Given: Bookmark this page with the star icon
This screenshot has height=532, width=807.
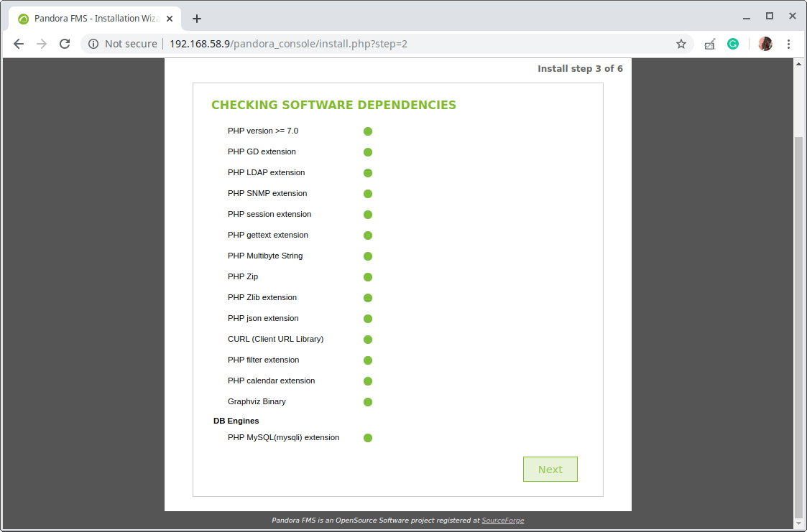Looking at the screenshot, I should [x=681, y=44].
